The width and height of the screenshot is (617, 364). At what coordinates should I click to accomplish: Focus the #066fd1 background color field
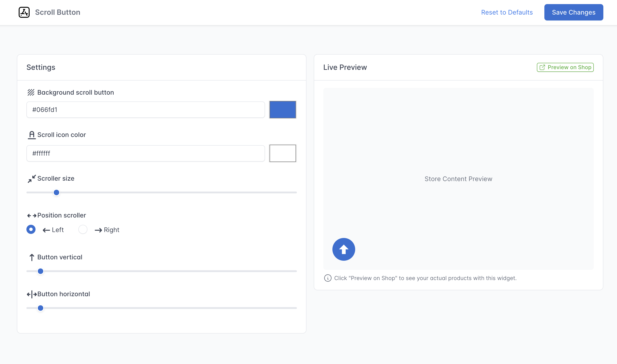click(x=145, y=110)
